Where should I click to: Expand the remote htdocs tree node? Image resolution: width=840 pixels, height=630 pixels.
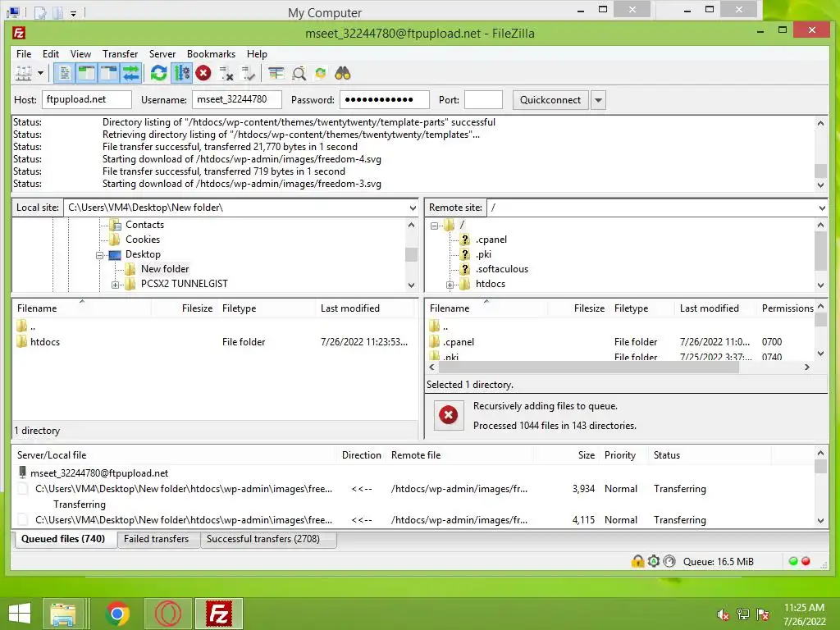(x=450, y=285)
